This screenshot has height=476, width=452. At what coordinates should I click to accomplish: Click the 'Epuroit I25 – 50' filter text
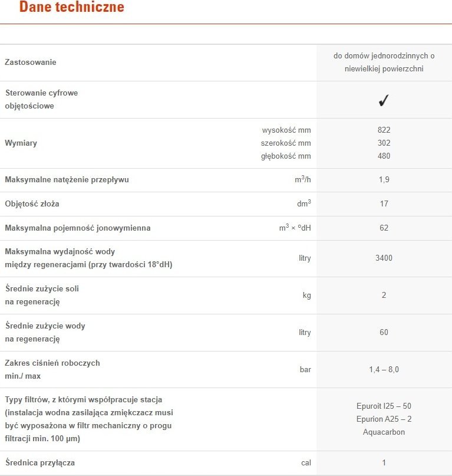point(384,406)
